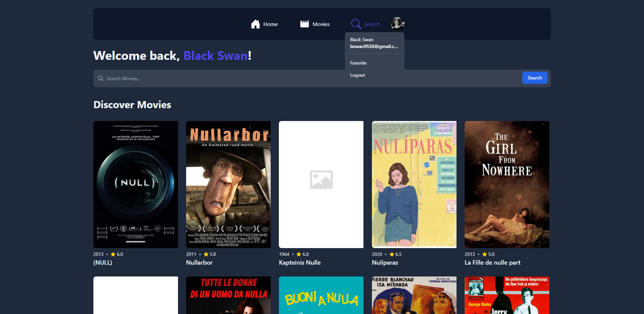
Task: Click the Black Swan account name entry
Action: tap(362, 40)
